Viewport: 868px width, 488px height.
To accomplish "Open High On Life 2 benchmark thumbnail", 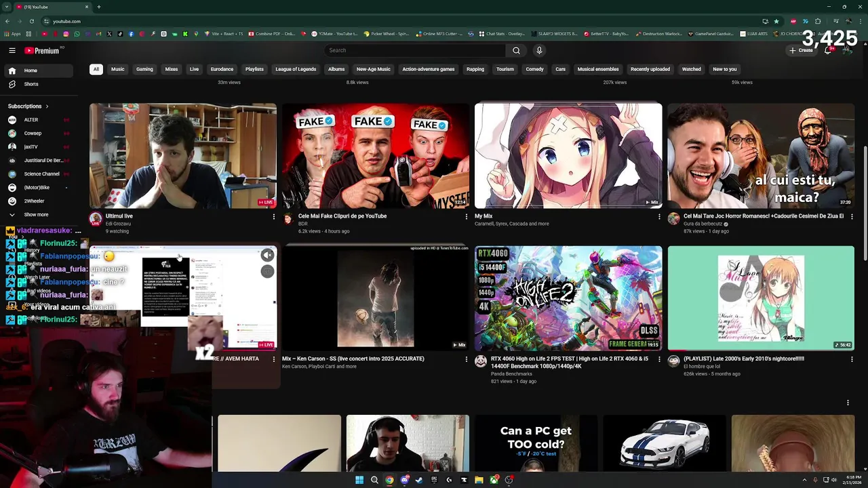I will (568, 298).
